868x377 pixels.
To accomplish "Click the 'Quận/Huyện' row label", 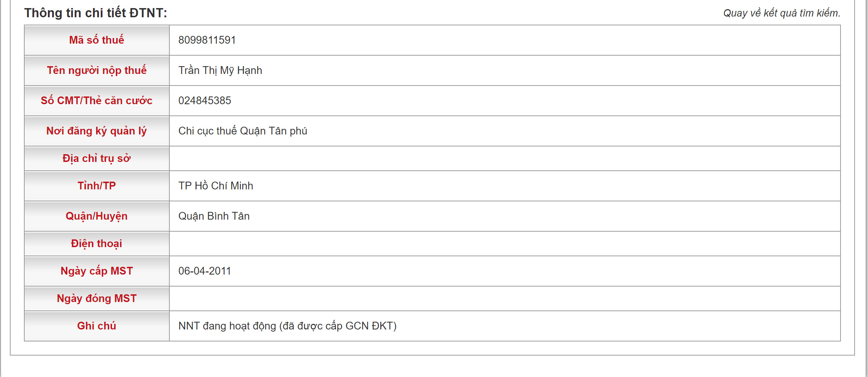I will coord(96,216).
